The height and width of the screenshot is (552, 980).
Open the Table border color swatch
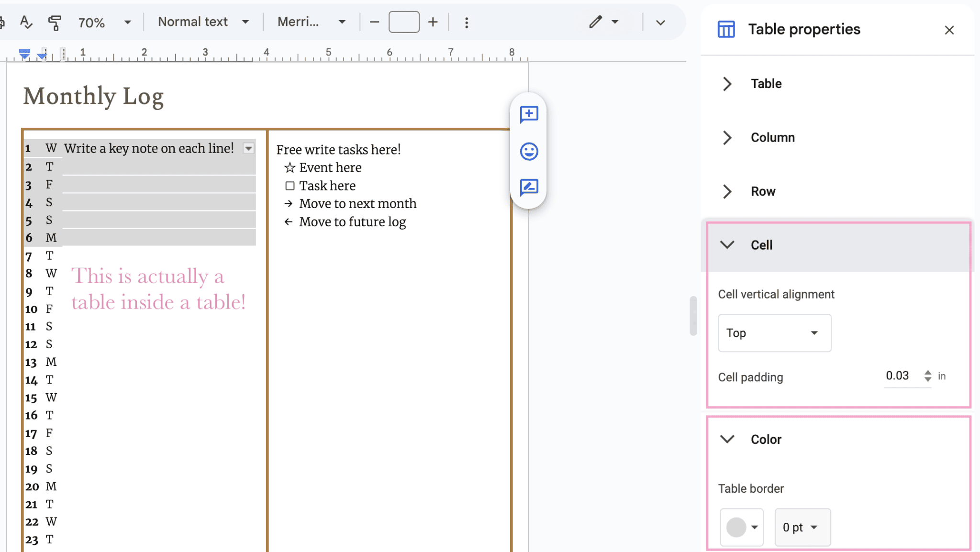(x=741, y=527)
